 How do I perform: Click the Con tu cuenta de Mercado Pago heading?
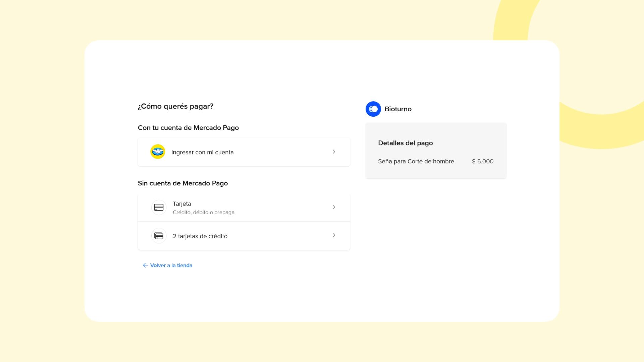pos(188,128)
